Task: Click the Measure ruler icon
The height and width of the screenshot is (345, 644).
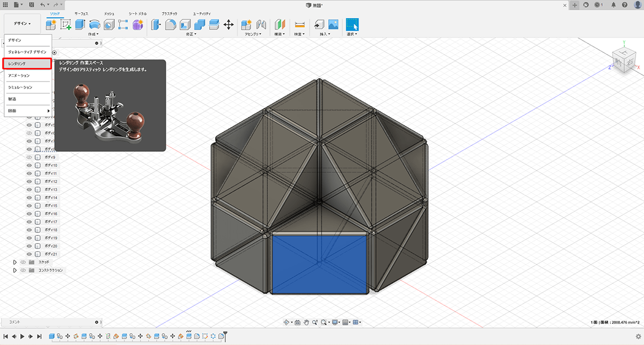Action: [299, 24]
